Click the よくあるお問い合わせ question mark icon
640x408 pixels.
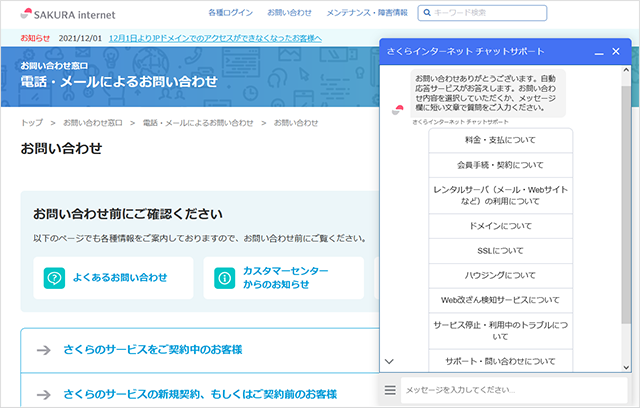54,278
